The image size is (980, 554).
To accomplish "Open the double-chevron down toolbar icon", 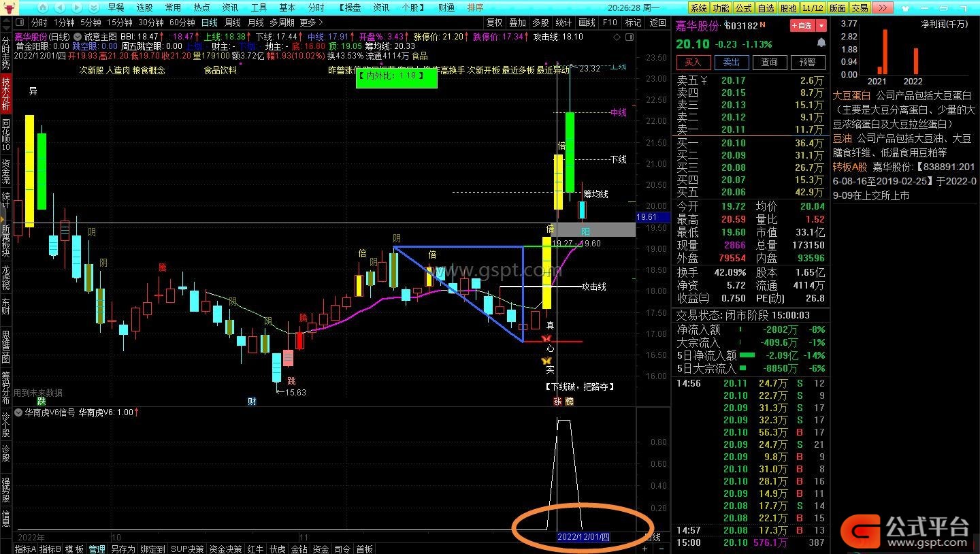I will pos(93,7).
